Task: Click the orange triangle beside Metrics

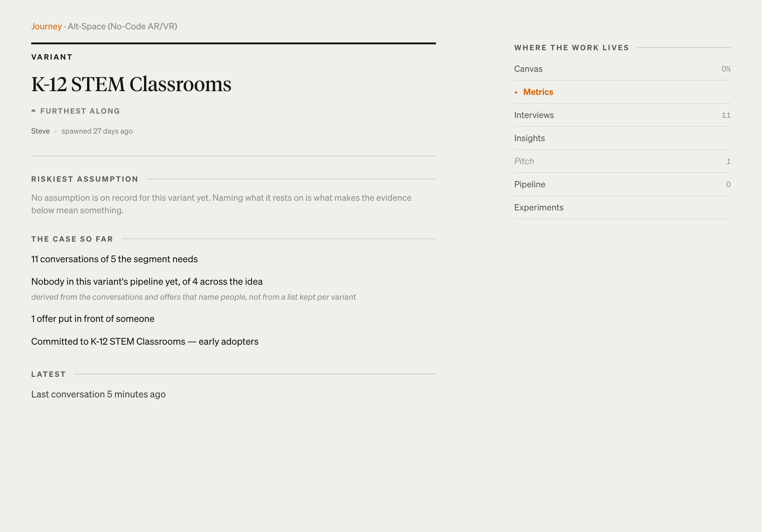Action: coord(517,92)
